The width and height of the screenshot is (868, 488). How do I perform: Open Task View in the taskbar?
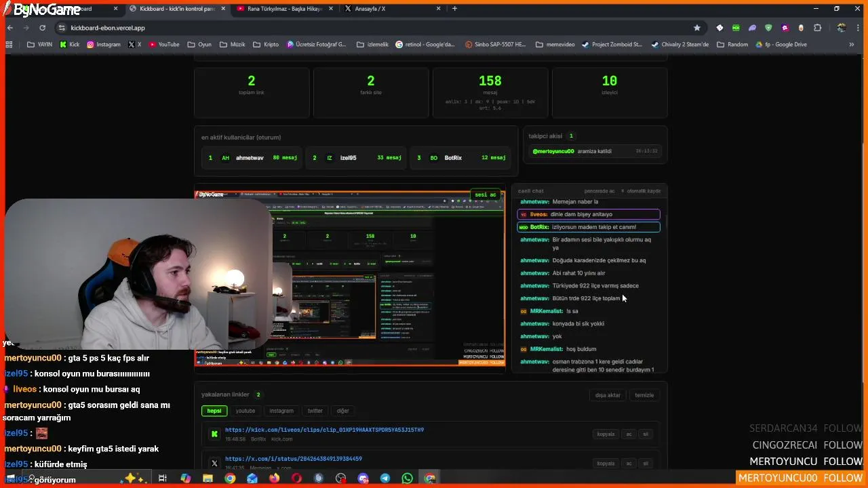point(163,479)
